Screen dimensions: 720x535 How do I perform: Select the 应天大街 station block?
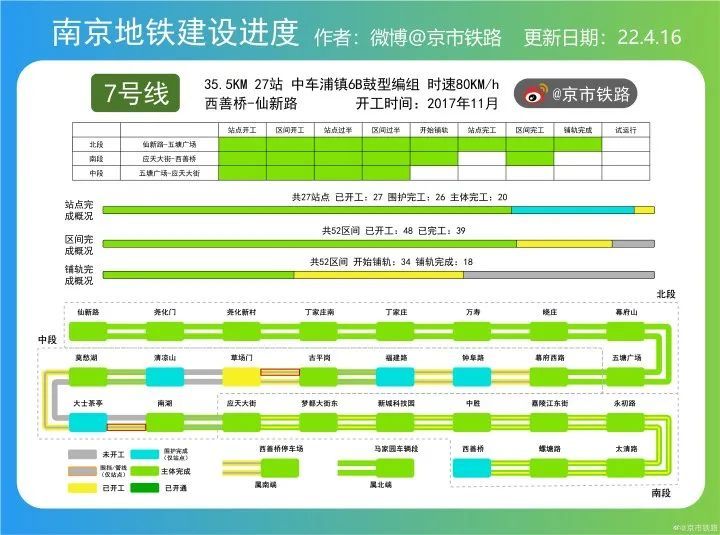[x=242, y=422]
